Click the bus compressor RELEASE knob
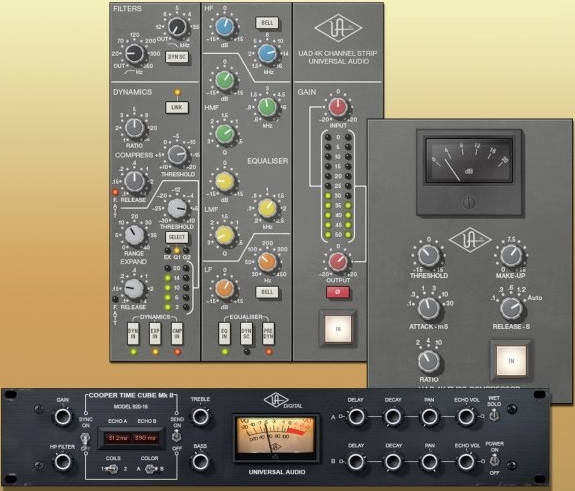The height and width of the screenshot is (491, 575). click(x=511, y=308)
